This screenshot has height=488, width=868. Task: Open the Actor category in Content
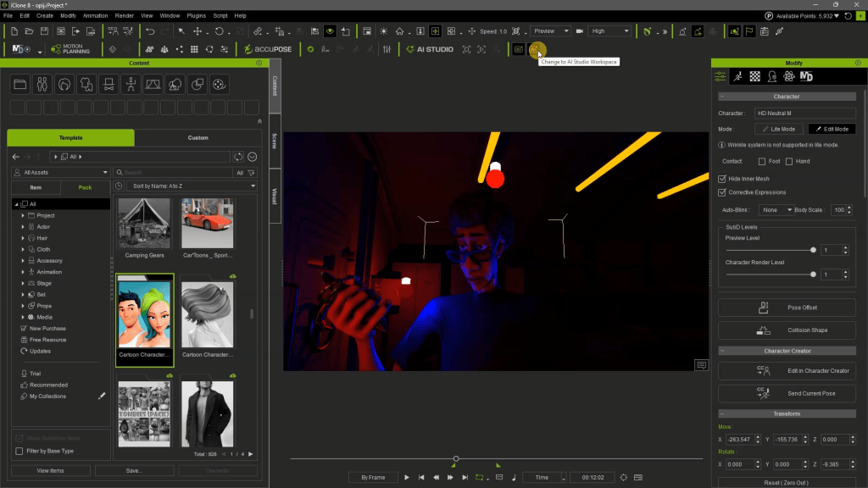pyautogui.click(x=42, y=84)
